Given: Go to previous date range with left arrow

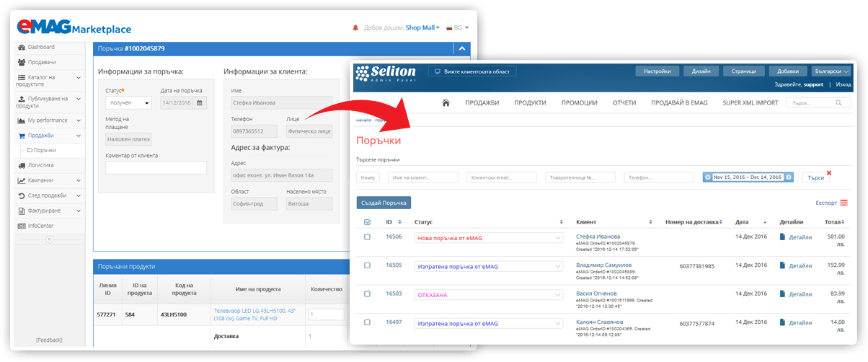Looking at the screenshot, I should coord(708,177).
